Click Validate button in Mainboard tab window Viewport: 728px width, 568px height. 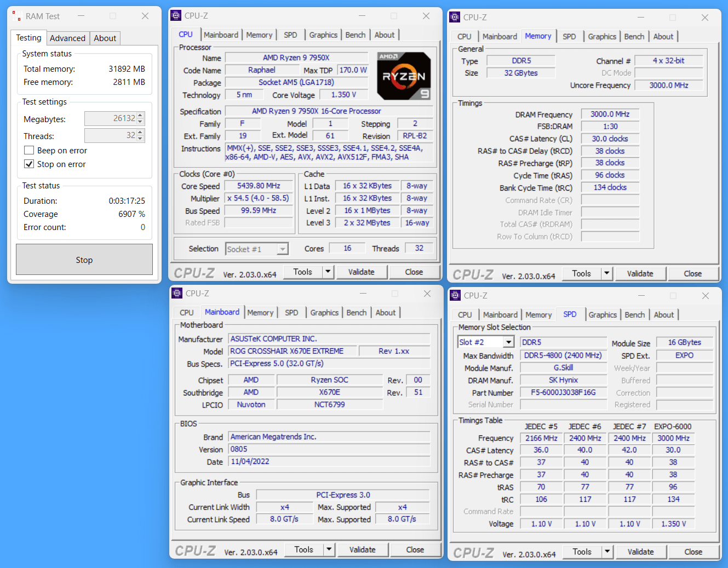point(363,549)
